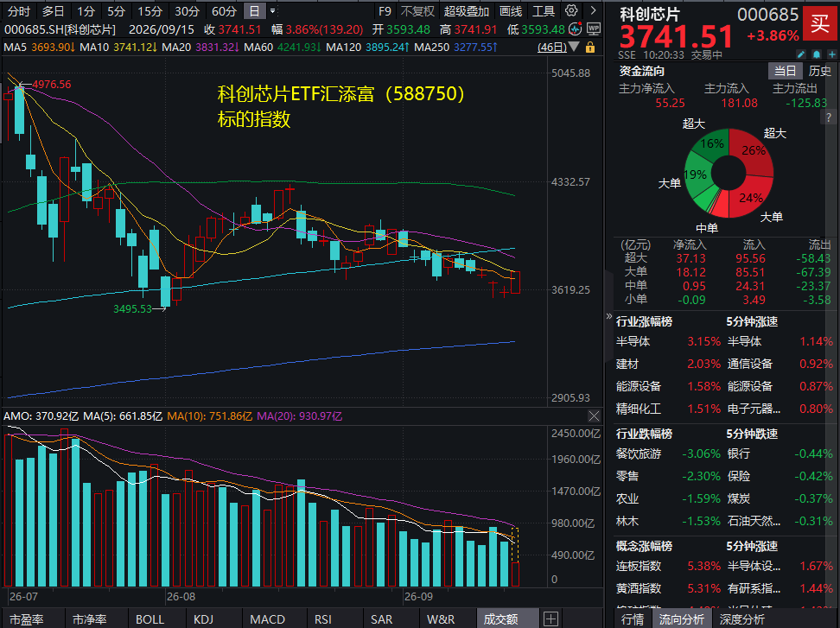This screenshot has width=840, height=628.
Task: Select BOLL indicator tab
Action: pyautogui.click(x=150, y=618)
